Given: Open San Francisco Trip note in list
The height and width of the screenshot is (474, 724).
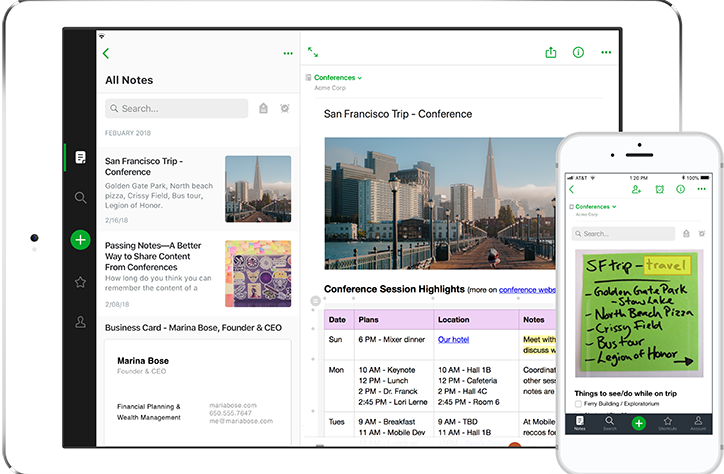Looking at the screenshot, I should point(198,190).
